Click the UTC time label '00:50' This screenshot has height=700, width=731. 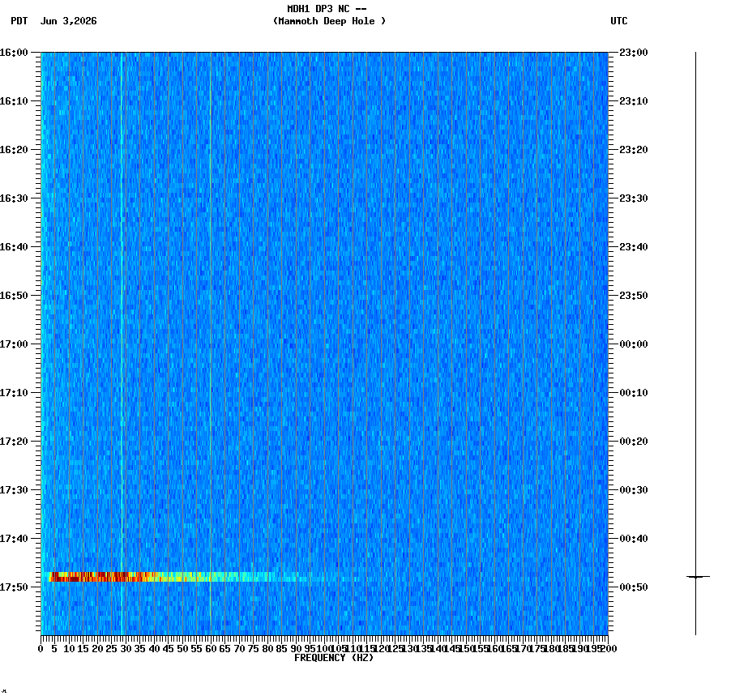[x=634, y=587]
